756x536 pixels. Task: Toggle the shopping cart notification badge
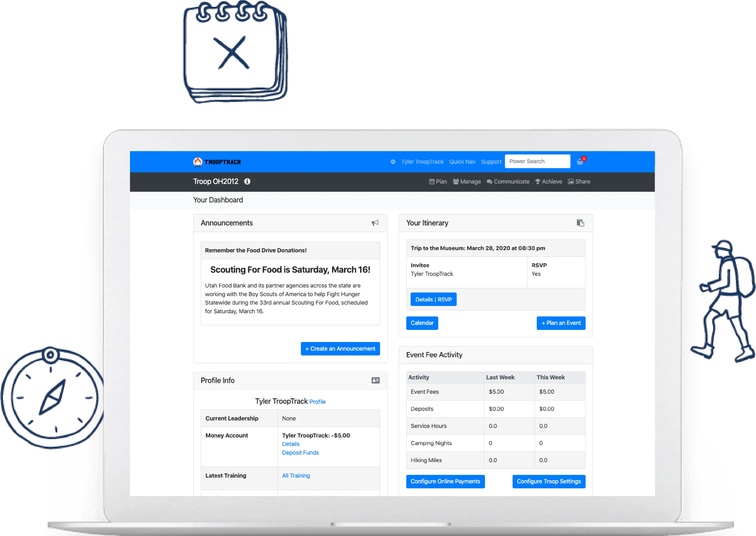tap(582, 159)
